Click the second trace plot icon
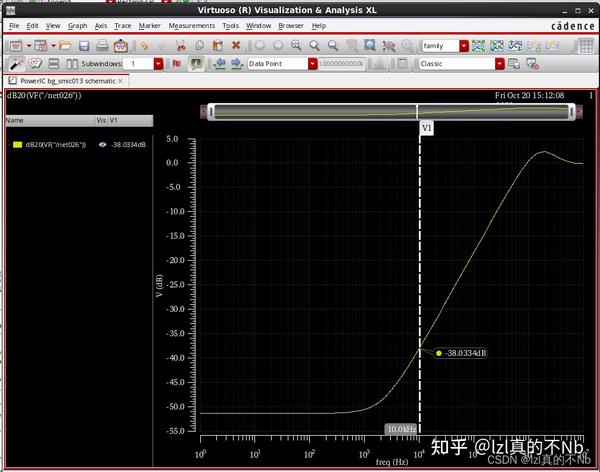This screenshot has height=472, width=600. (497, 46)
